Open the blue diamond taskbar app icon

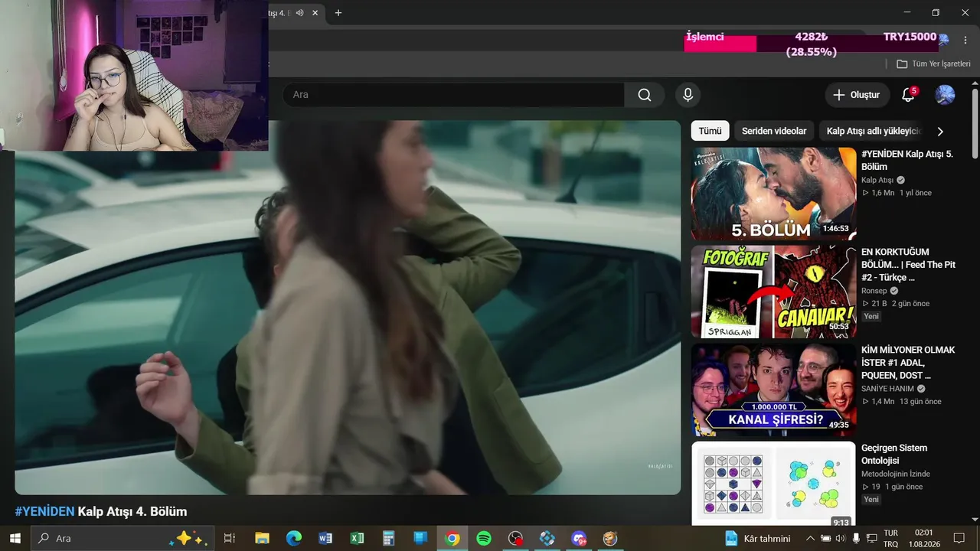coord(547,538)
